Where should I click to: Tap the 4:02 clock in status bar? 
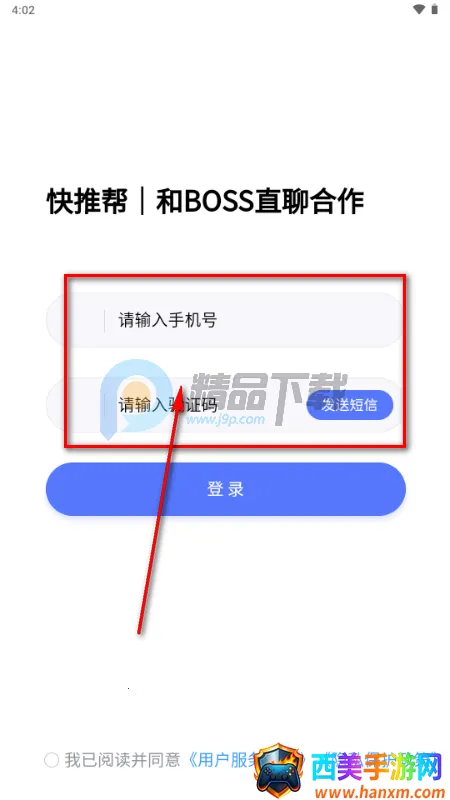click(x=23, y=10)
